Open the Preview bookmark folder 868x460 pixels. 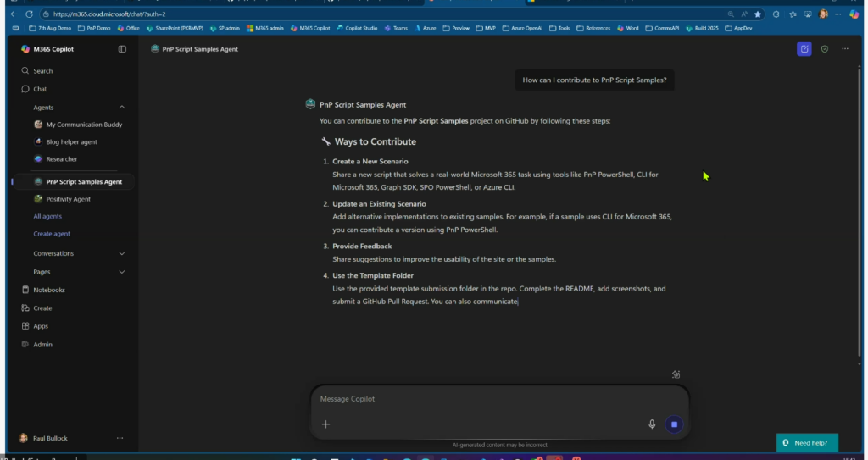point(456,28)
